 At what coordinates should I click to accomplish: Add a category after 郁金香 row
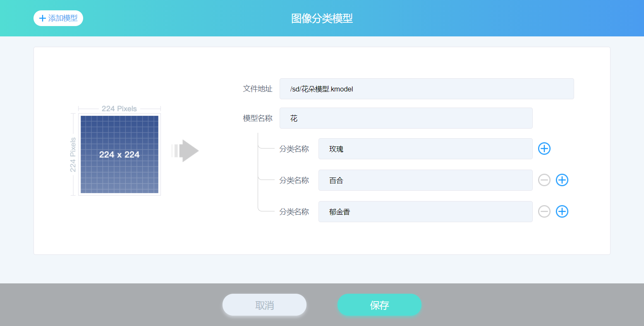click(562, 211)
